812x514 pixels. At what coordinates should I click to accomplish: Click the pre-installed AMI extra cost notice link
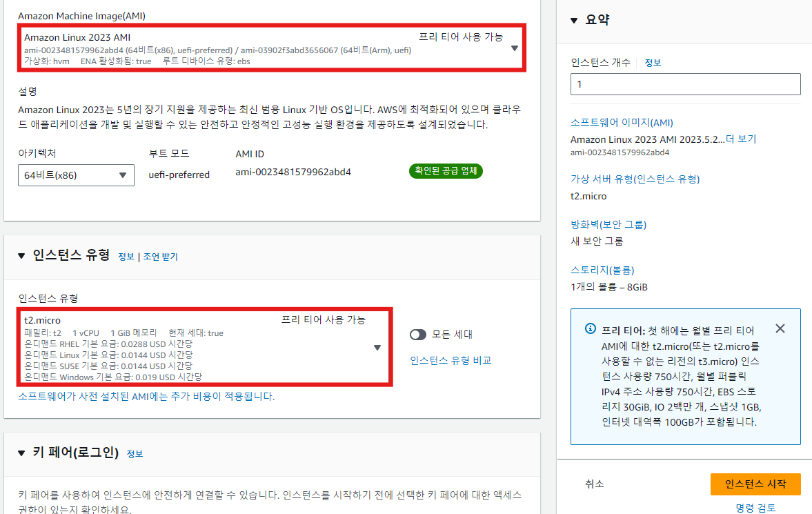pos(146,397)
